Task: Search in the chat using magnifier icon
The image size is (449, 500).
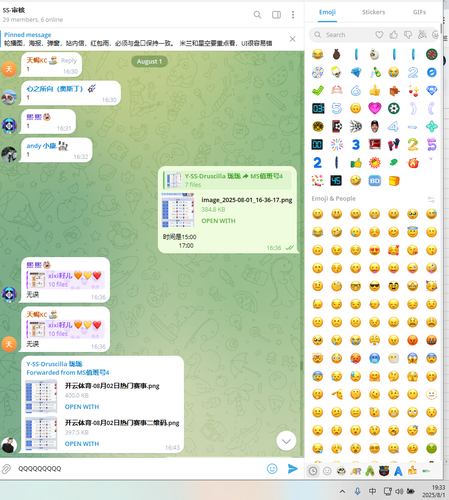Action: 257,15
